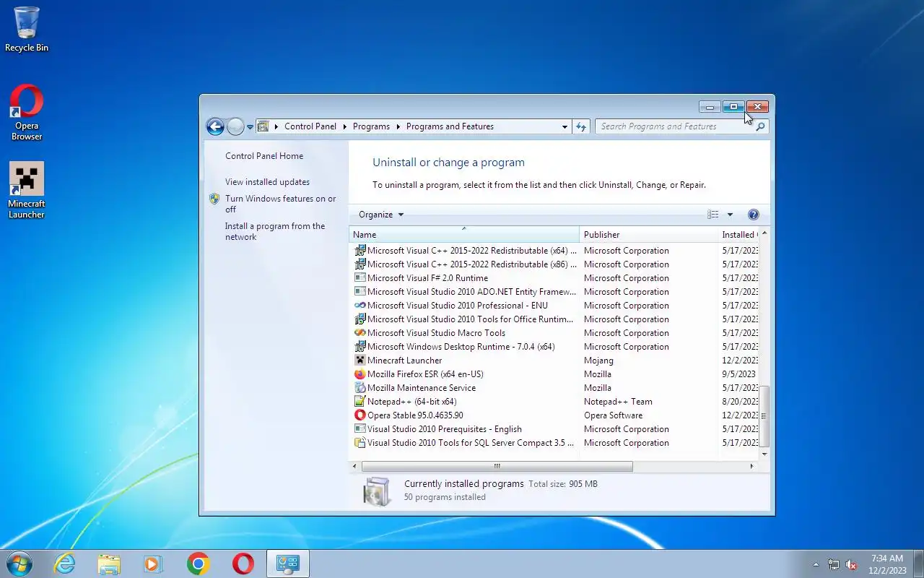Click the Minecraft Launcher creeper icon in the list
The image size is (924, 578).
tap(359, 361)
